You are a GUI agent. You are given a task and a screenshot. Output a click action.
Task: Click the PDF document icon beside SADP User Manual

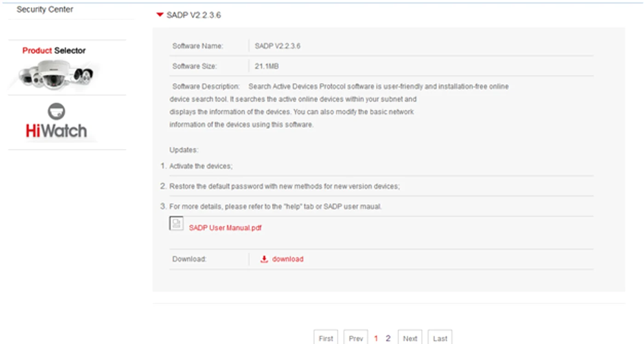coord(176,224)
